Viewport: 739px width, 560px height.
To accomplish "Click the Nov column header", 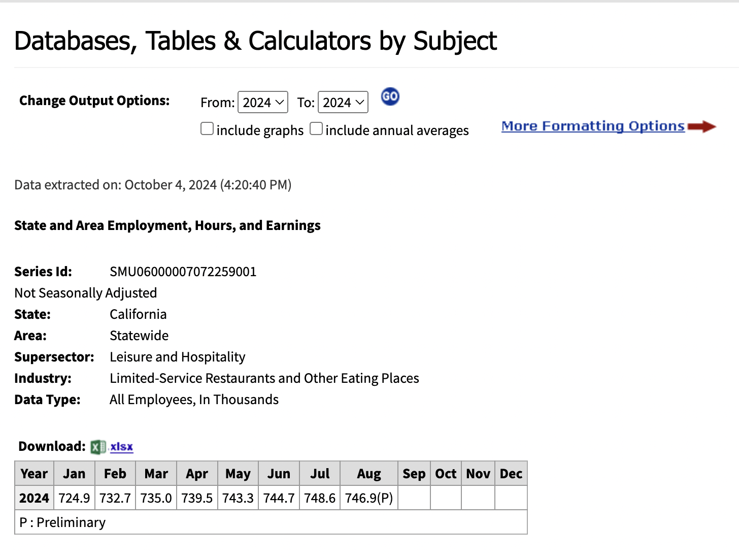I will click(478, 474).
